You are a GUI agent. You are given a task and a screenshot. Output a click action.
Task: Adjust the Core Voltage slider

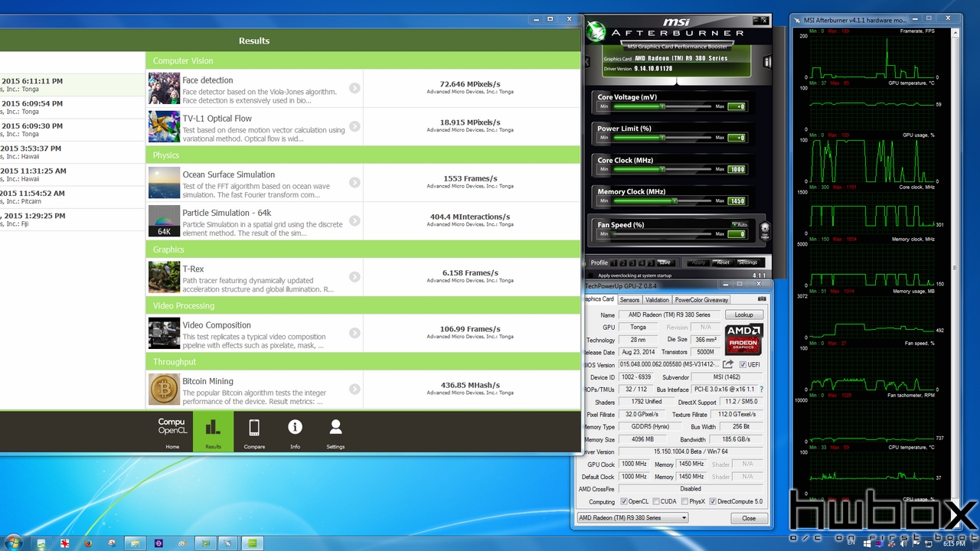(x=661, y=106)
